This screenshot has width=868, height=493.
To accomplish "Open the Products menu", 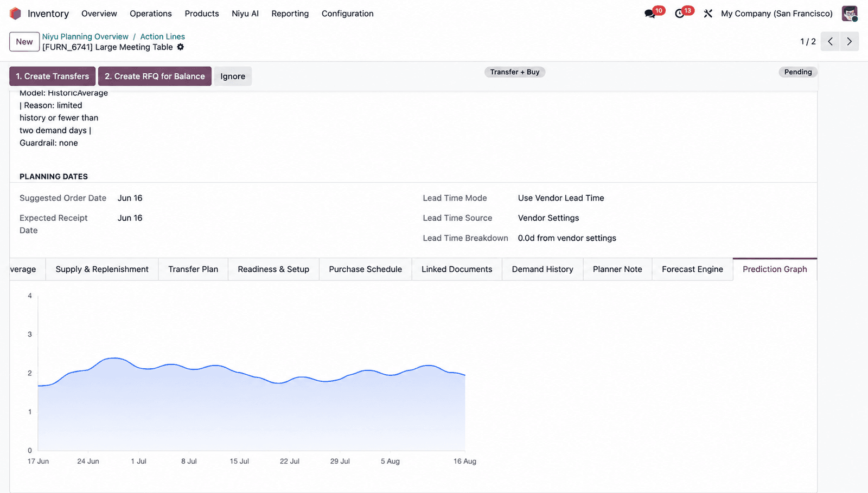I will click(202, 14).
